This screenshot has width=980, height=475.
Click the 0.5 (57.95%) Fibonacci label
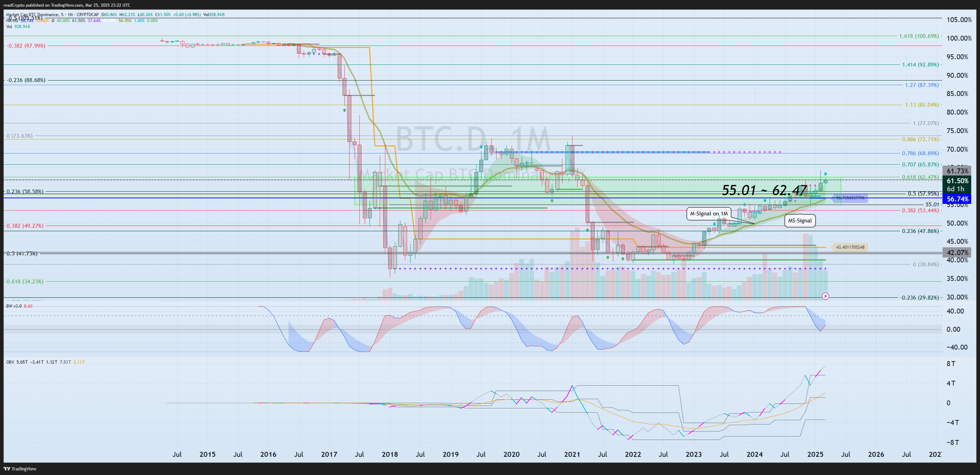[923, 193]
